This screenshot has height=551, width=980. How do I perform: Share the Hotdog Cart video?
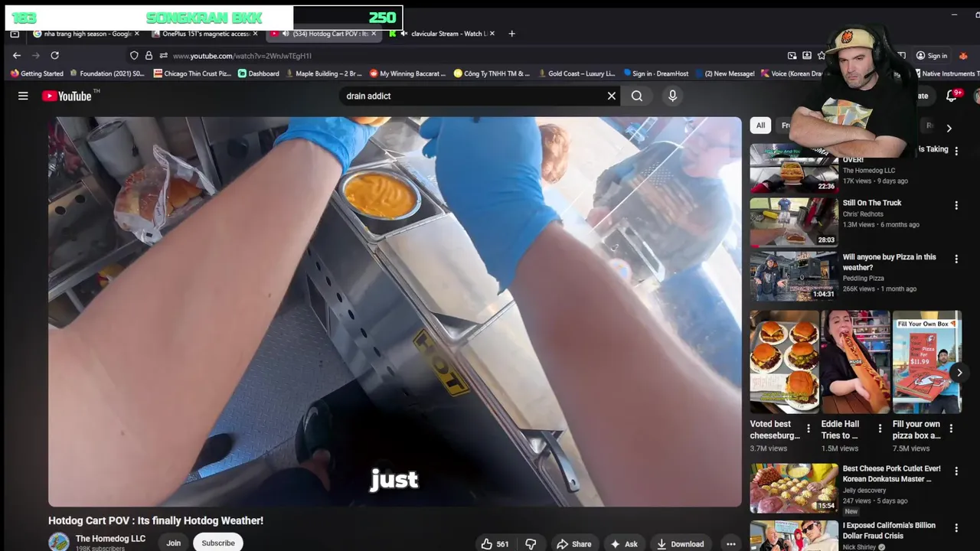click(x=573, y=543)
